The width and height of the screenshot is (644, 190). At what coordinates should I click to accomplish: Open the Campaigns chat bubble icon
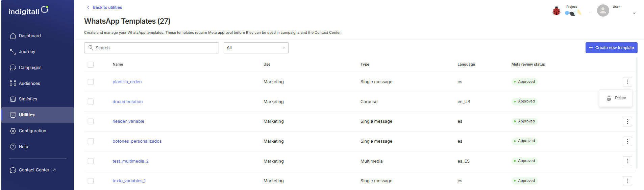[x=13, y=68]
